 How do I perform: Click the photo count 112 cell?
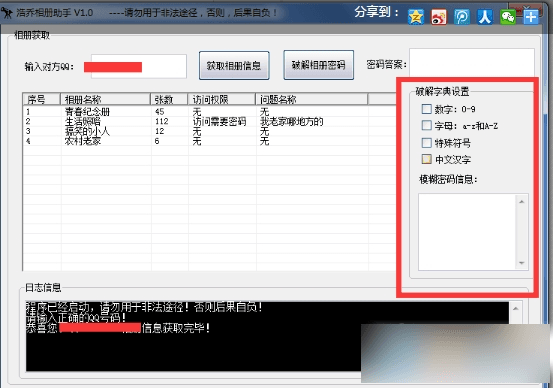tap(162, 122)
